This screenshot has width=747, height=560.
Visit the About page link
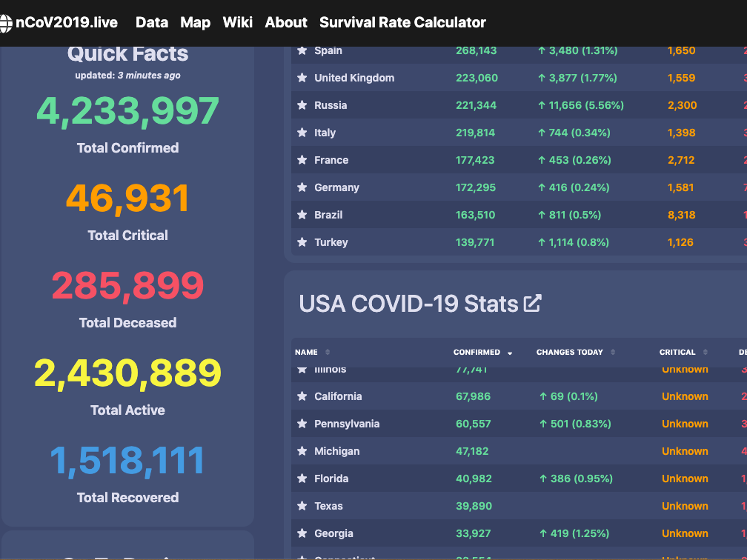[x=286, y=23]
